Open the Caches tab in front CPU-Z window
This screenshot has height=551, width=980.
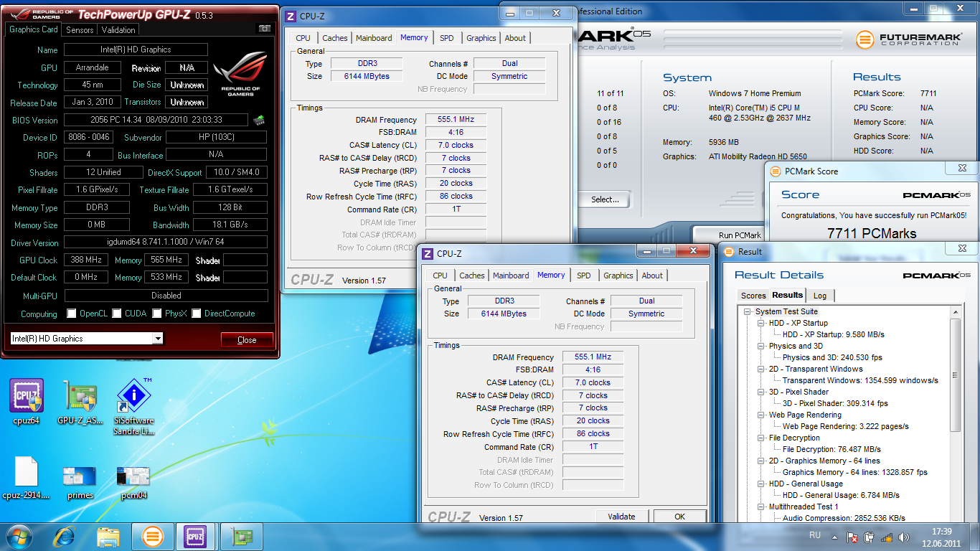coord(471,275)
